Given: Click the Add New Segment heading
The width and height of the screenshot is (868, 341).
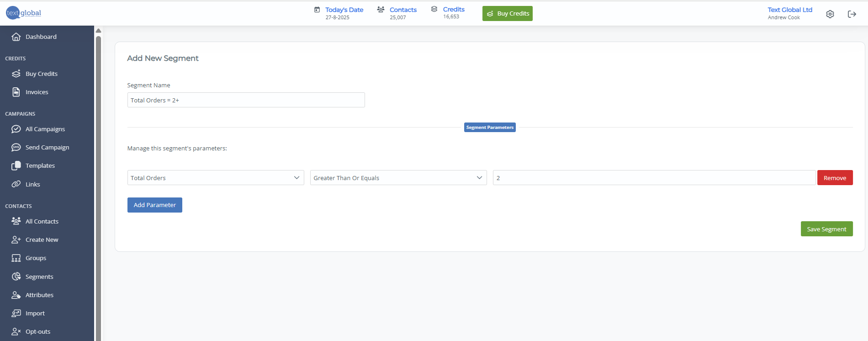Looking at the screenshot, I should point(163,58).
